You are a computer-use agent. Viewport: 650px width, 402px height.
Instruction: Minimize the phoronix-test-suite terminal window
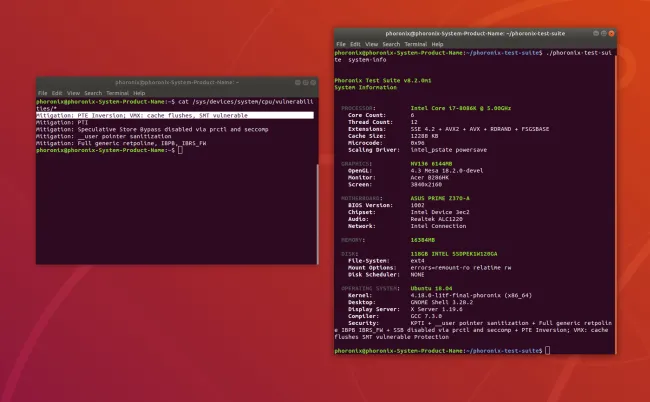[x=596, y=34]
